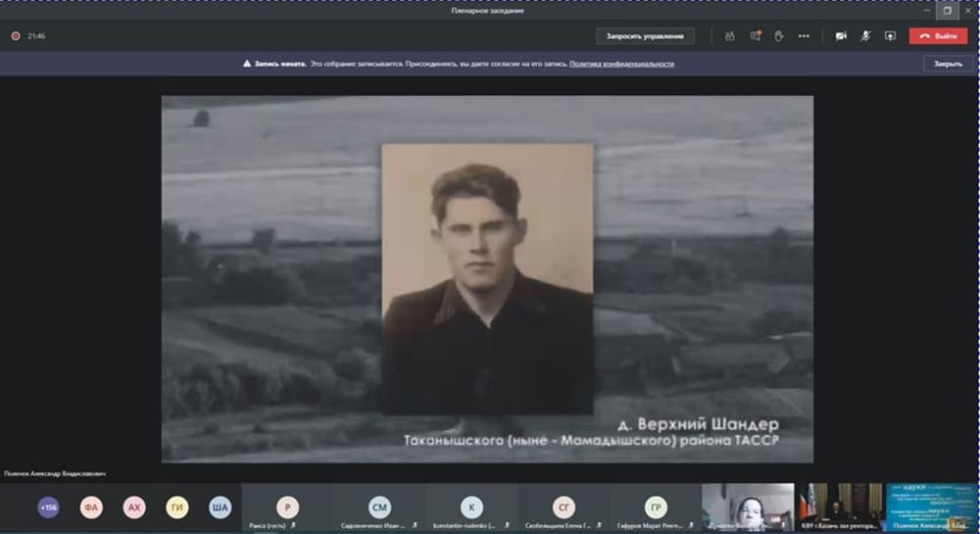Raise your hand in the meeting

pos(779,36)
